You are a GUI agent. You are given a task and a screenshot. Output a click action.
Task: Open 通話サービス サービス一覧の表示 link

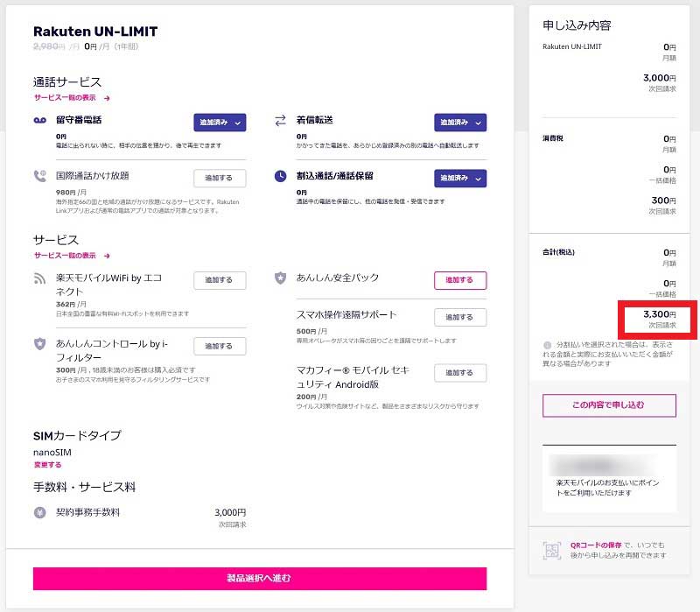point(65,98)
